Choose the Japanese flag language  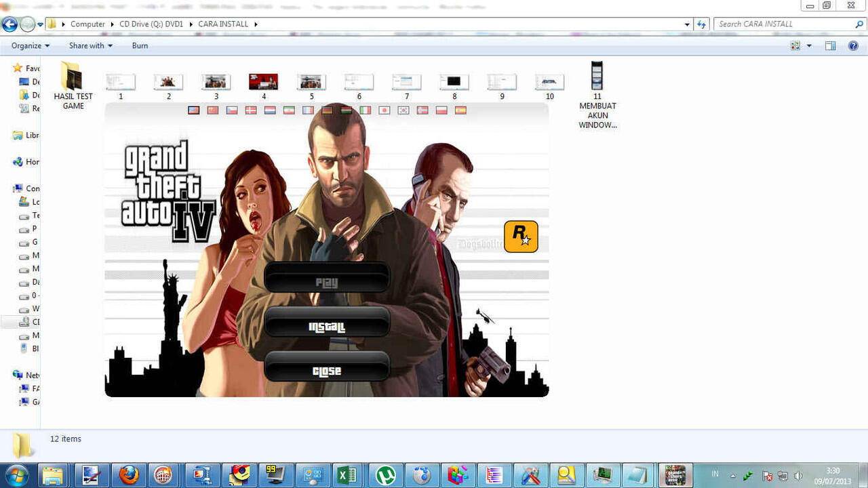[384, 110]
